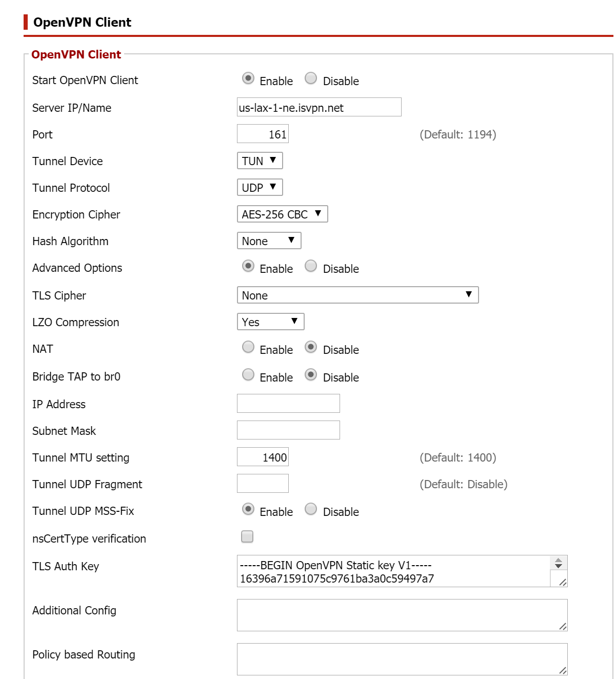Select Disable for Start OpenVPN Client
The image size is (616, 679).
click(x=311, y=78)
